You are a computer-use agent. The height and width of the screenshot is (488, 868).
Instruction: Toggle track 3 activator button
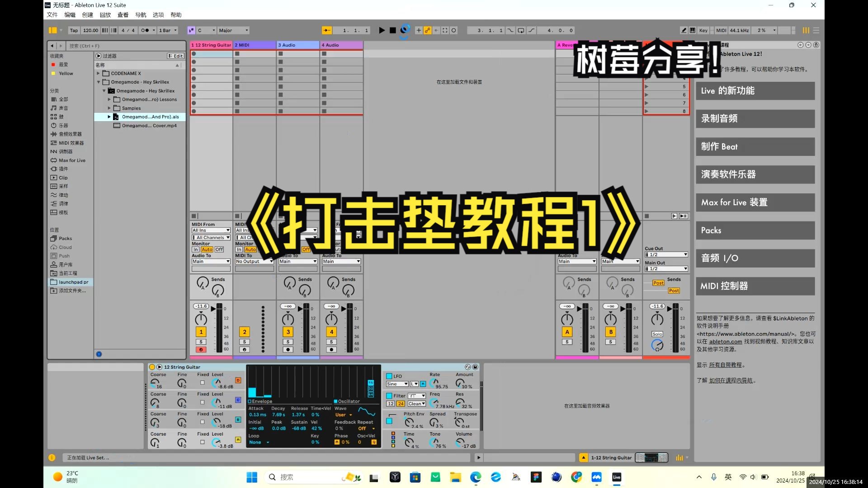(288, 332)
